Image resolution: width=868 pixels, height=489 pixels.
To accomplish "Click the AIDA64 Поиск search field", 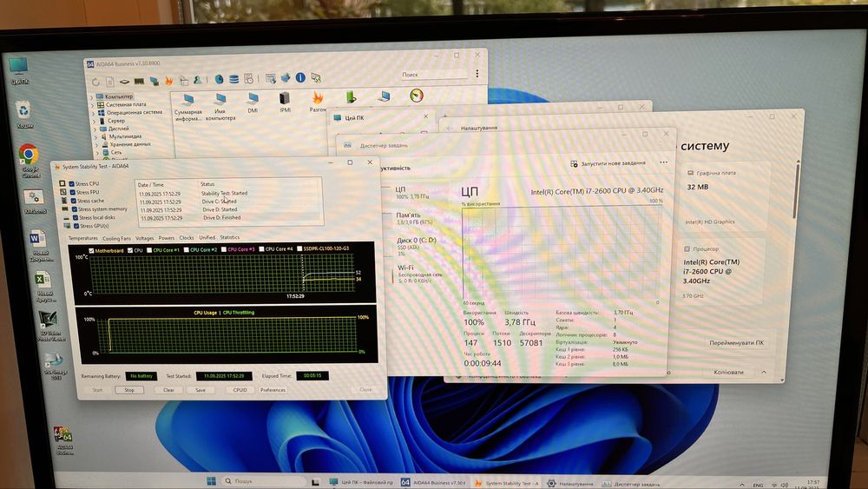I will point(435,74).
